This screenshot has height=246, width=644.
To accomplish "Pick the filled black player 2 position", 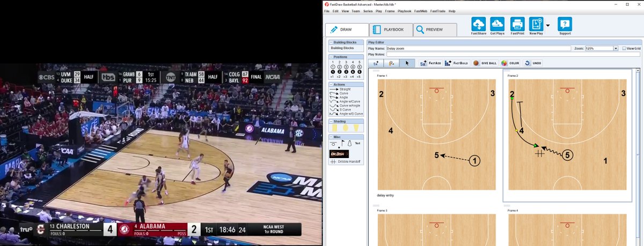I will (339, 71).
